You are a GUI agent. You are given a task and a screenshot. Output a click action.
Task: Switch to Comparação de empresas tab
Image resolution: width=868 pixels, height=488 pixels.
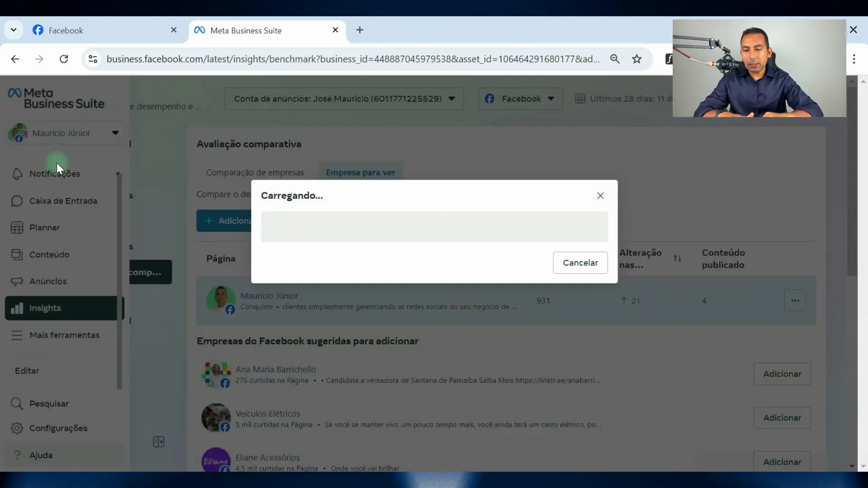(x=255, y=172)
